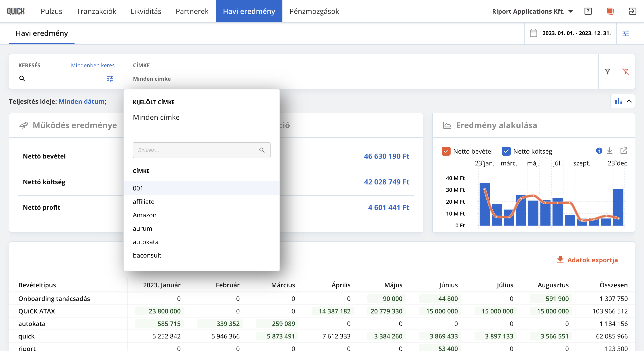The width and height of the screenshot is (644, 351).
Task: Click the 42 028 749 Ft value
Action: [386, 182]
